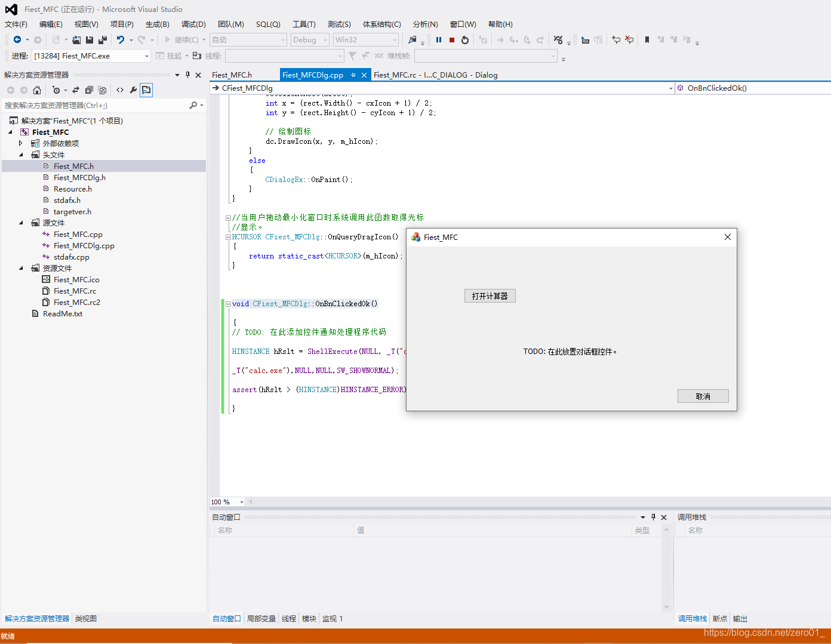Click the 打开计算器 button in the dialog
Image resolution: width=831 pixels, height=644 pixels.
point(490,296)
